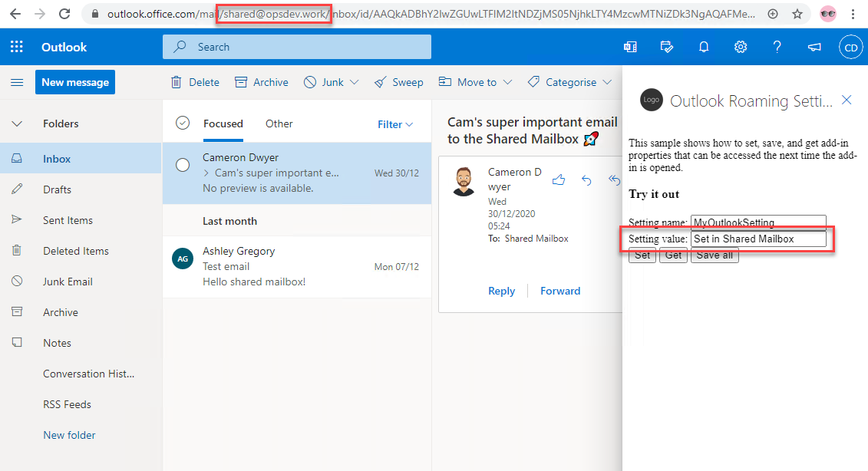Image resolution: width=868 pixels, height=471 pixels.
Task: Like the email with thumbs up icon
Action: point(559,180)
